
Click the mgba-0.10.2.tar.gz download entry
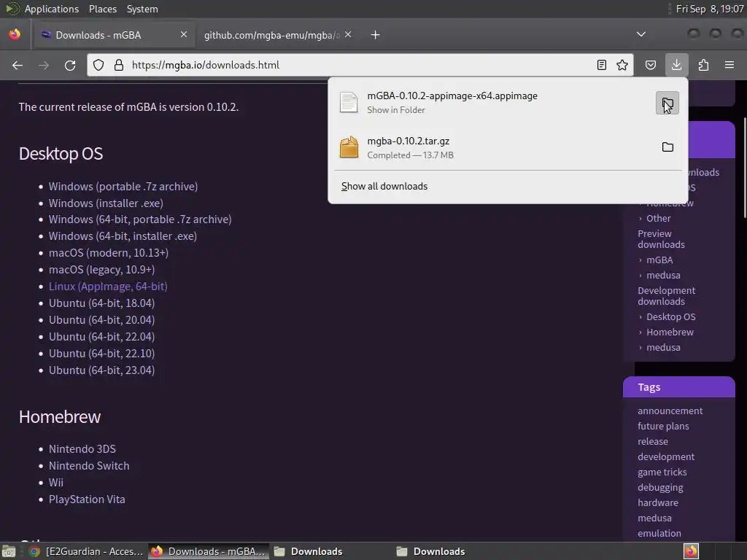[493, 147]
